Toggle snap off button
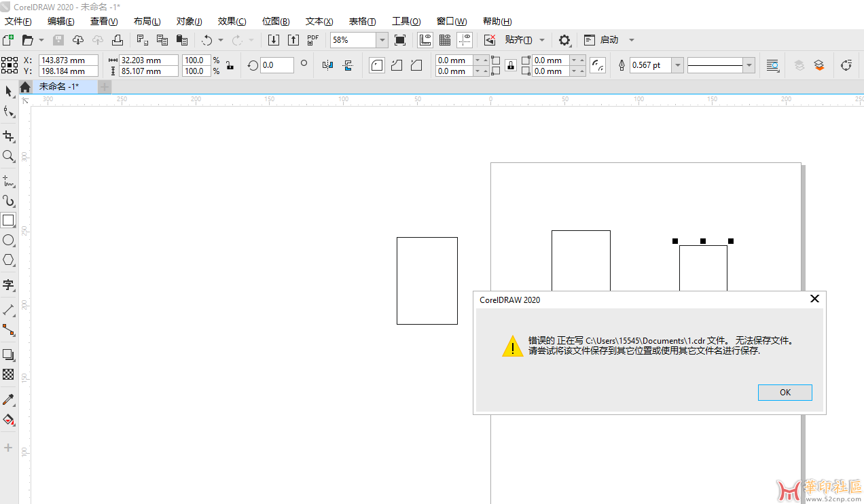 coord(489,40)
